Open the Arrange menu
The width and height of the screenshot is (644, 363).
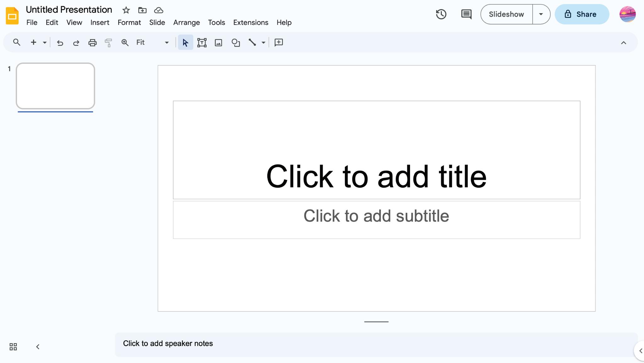[x=186, y=23]
